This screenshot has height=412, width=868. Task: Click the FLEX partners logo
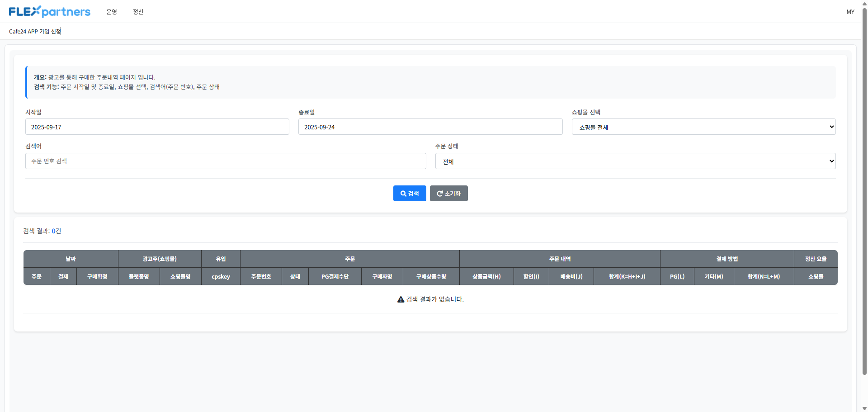click(49, 12)
